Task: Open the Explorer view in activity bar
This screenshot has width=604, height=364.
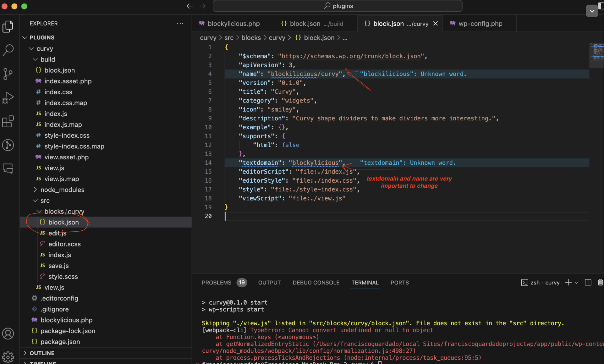Action: 8,26
